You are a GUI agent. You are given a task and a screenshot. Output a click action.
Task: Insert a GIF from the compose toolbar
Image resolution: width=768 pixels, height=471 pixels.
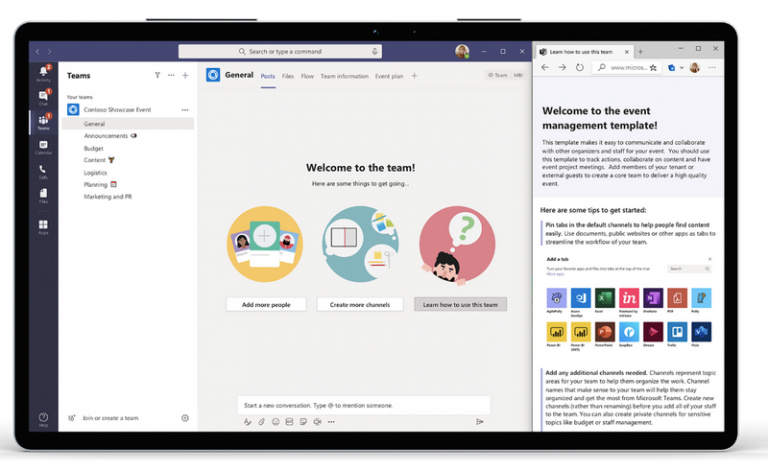[289, 422]
